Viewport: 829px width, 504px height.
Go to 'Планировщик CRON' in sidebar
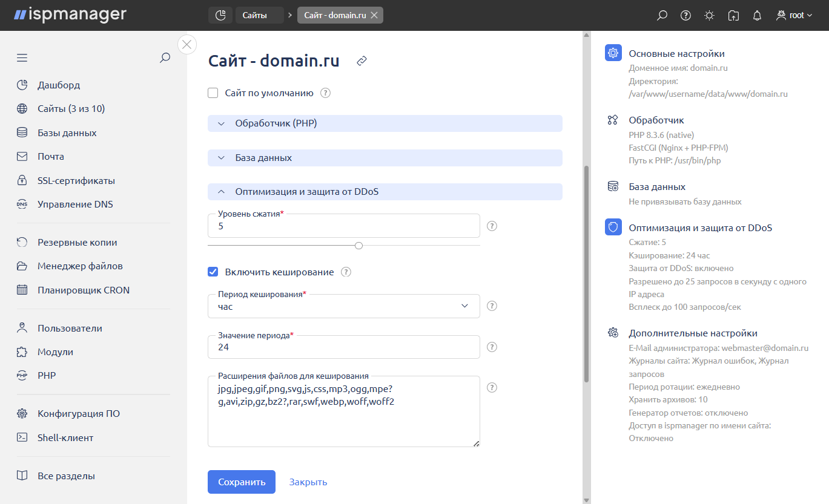pos(83,290)
